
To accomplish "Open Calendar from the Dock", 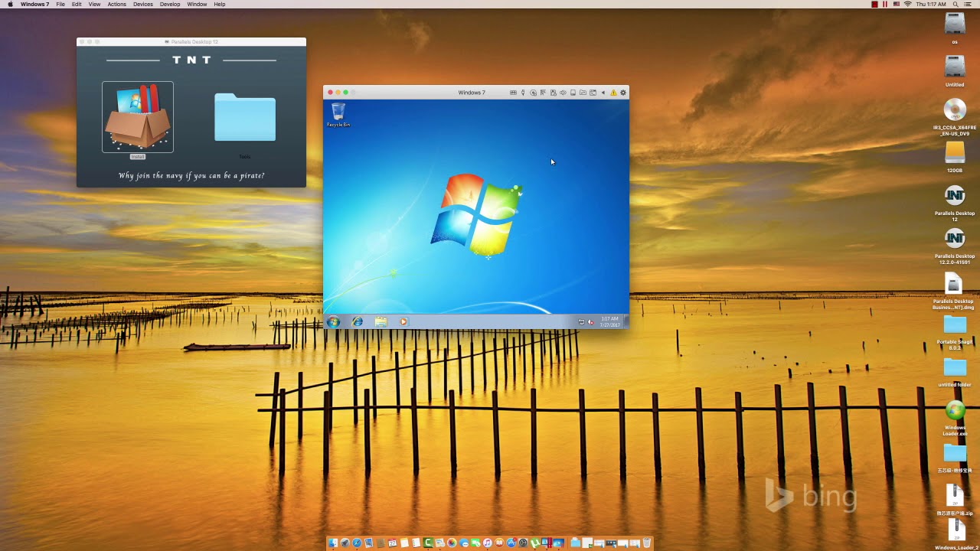I will pos(392,543).
